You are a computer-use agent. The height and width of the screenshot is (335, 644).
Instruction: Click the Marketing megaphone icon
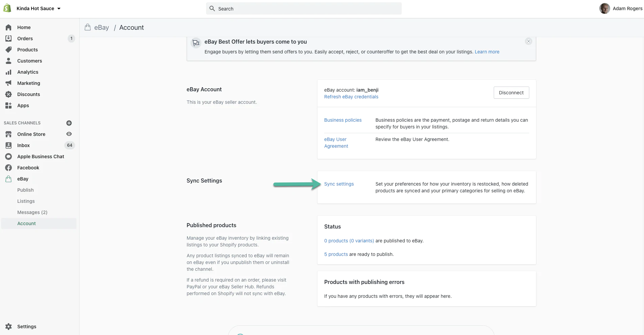[8, 83]
